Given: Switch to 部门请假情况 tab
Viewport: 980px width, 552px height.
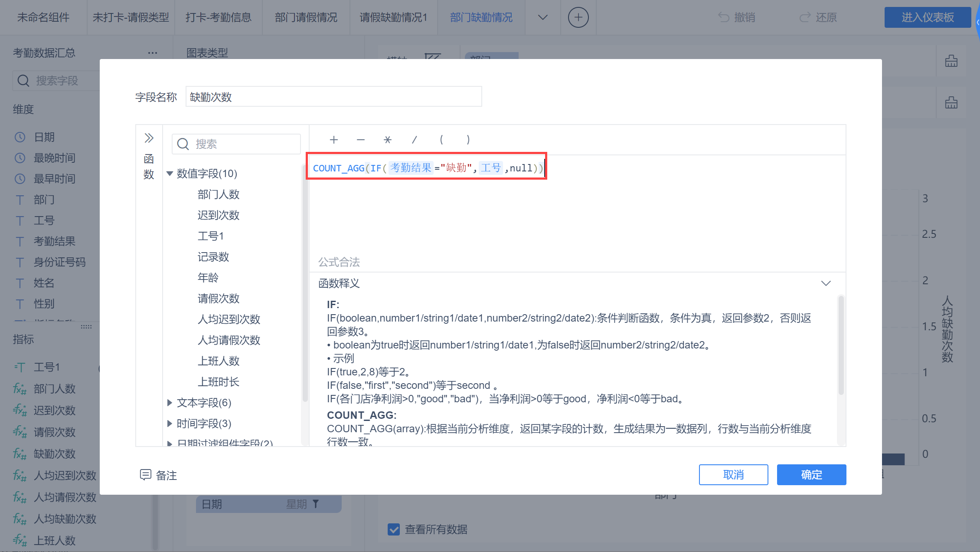Looking at the screenshot, I should click(306, 17).
